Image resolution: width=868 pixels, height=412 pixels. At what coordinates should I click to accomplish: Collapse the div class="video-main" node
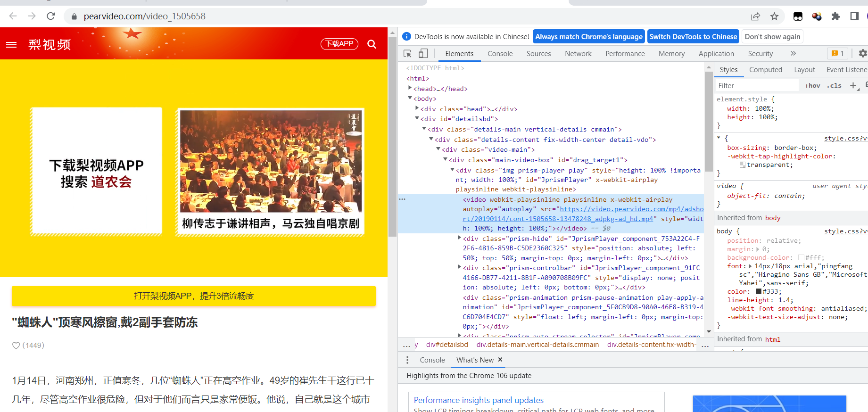point(438,149)
